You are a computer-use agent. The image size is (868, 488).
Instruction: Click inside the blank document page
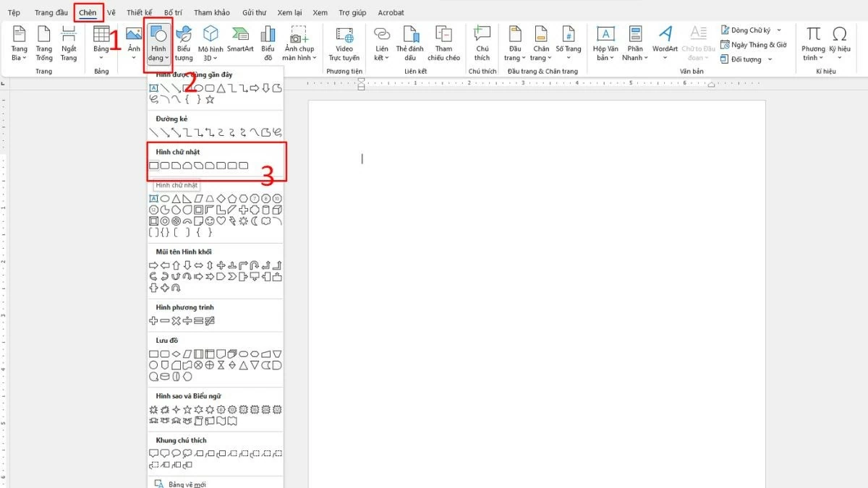click(x=537, y=289)
